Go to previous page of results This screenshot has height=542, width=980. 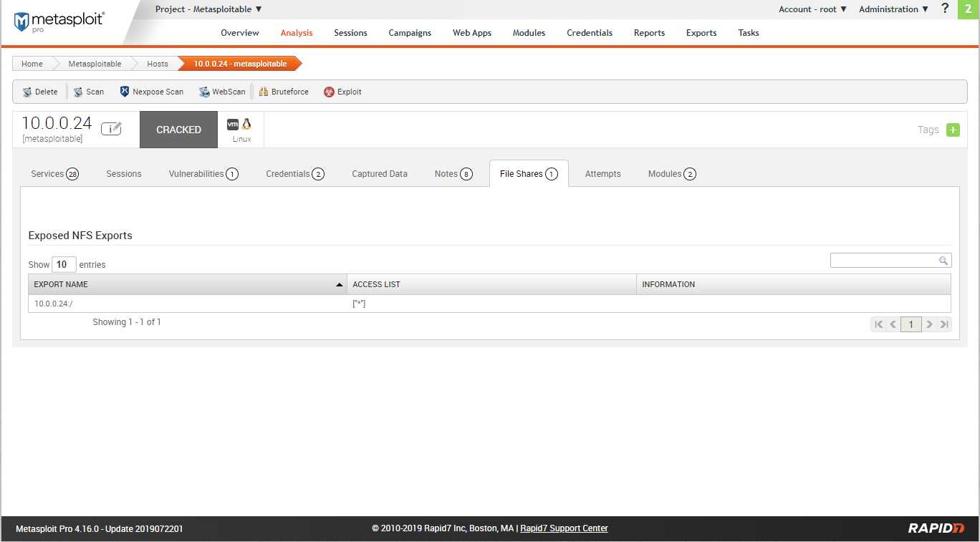(x=893, y=324)
